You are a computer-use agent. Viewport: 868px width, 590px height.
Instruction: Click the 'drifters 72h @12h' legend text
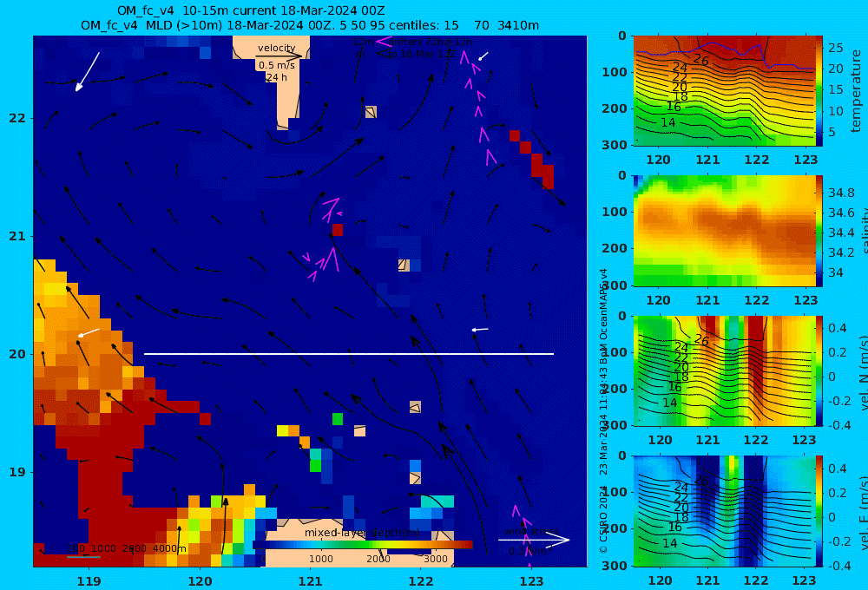click(431, 42)
